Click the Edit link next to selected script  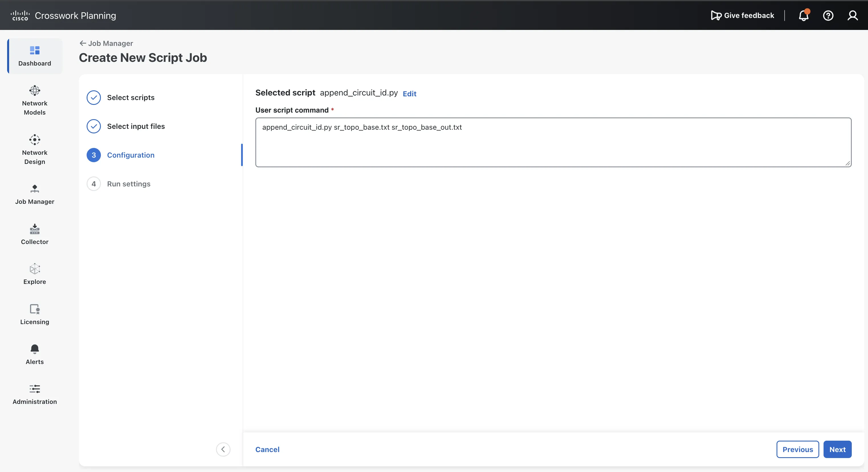pyautogui.click(x=409, y=94)
